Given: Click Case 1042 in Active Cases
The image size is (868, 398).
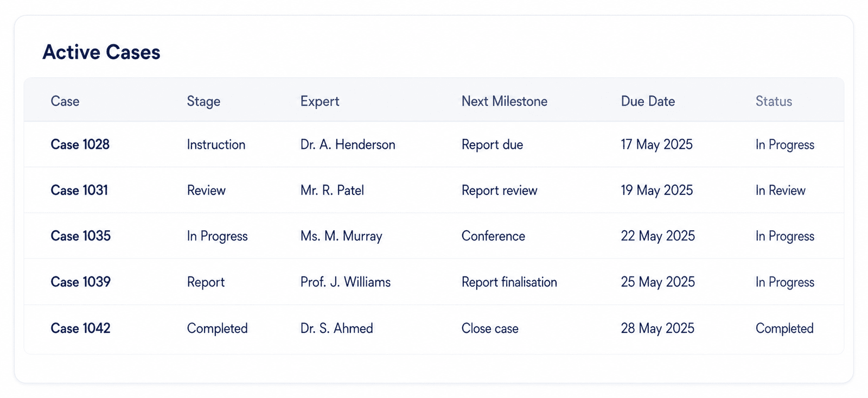Looking at the screenshot, I should [x=80, y=328].
